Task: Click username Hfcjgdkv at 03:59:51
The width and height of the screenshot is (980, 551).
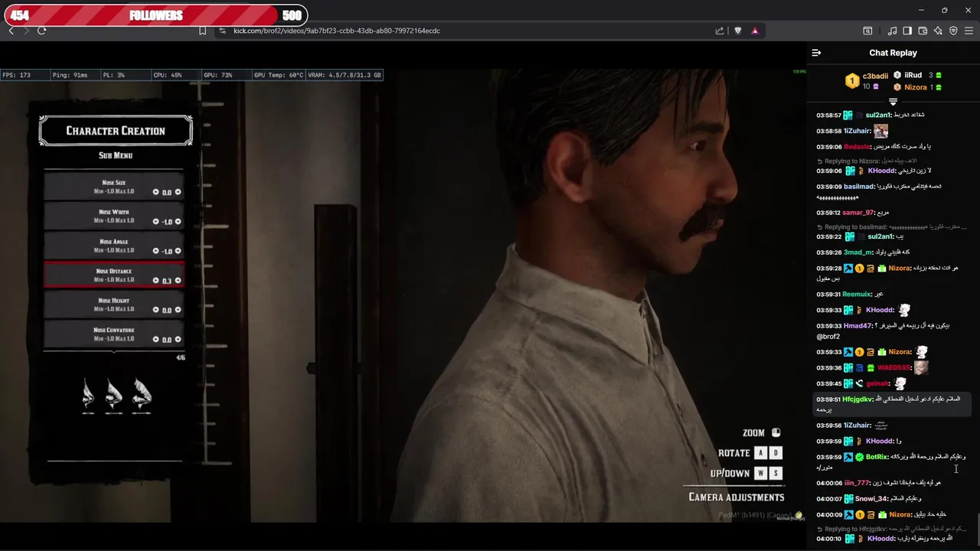Action: 857,399
